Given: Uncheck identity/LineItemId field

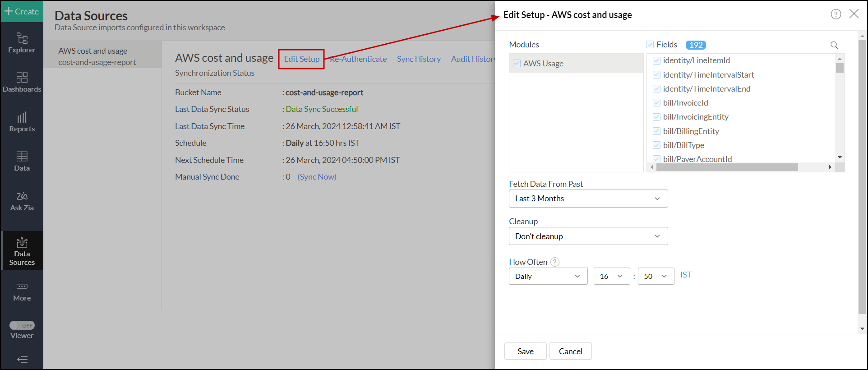Looking at the screenshot, I should coord(656,60).
